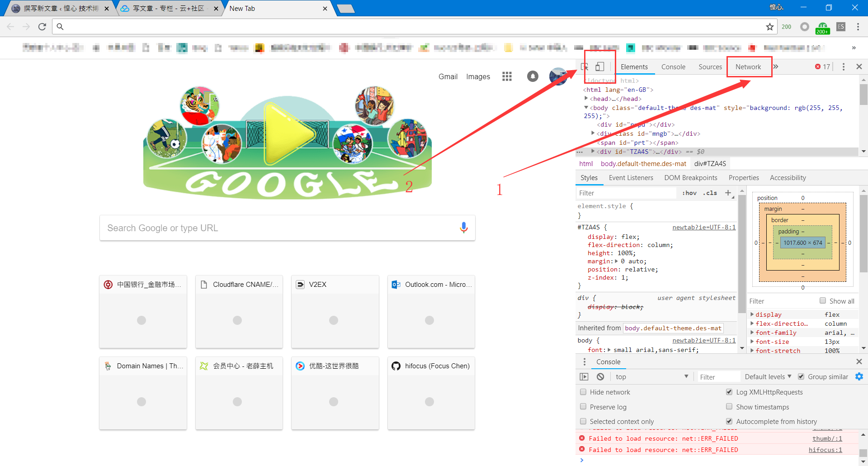868x466 pixels.
Task: Open the Default levels dropdown
Action: point(768,376)
